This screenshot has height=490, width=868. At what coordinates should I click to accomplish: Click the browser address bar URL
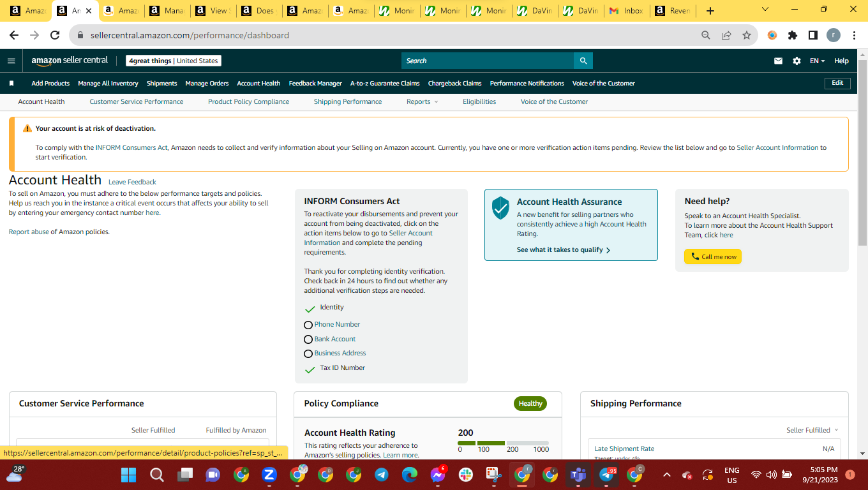click(x=190, y=35)
